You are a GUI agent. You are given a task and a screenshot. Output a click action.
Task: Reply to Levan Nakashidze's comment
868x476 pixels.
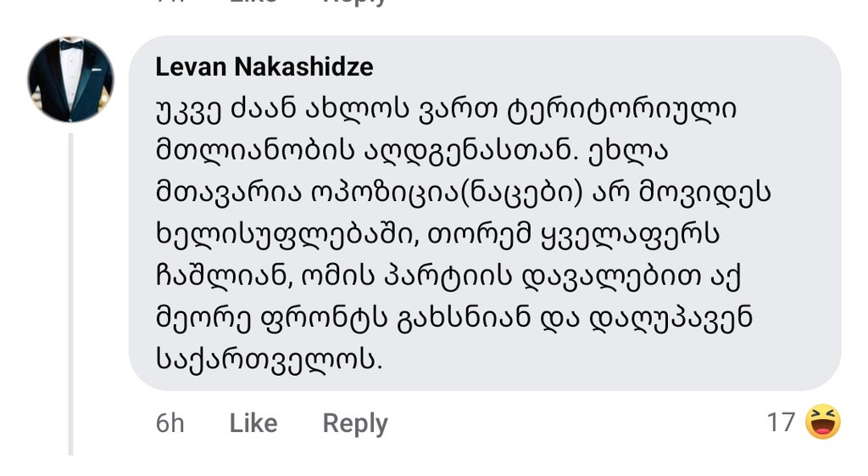(355, 423)
